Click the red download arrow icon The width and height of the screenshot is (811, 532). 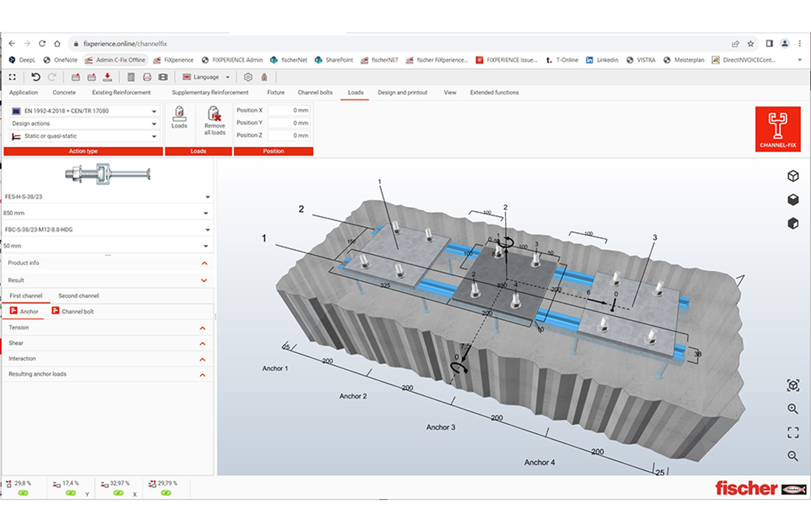(107, 77)
